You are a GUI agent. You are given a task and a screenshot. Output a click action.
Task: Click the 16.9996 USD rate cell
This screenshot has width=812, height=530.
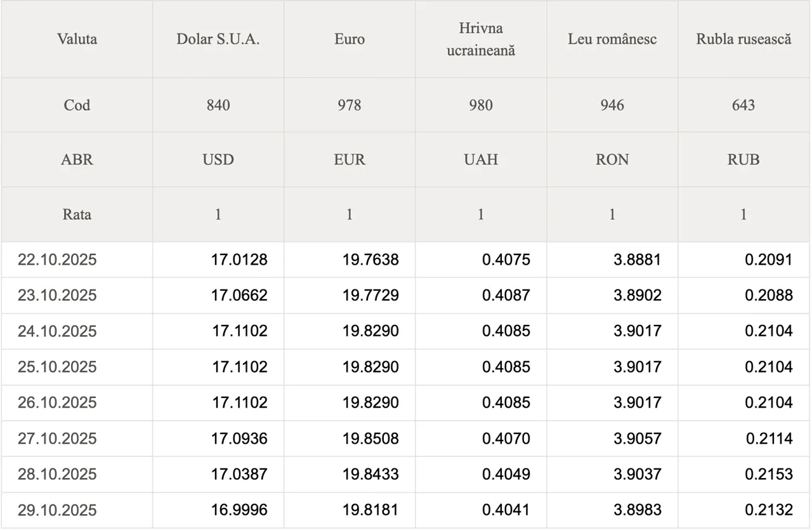[239, 510]
